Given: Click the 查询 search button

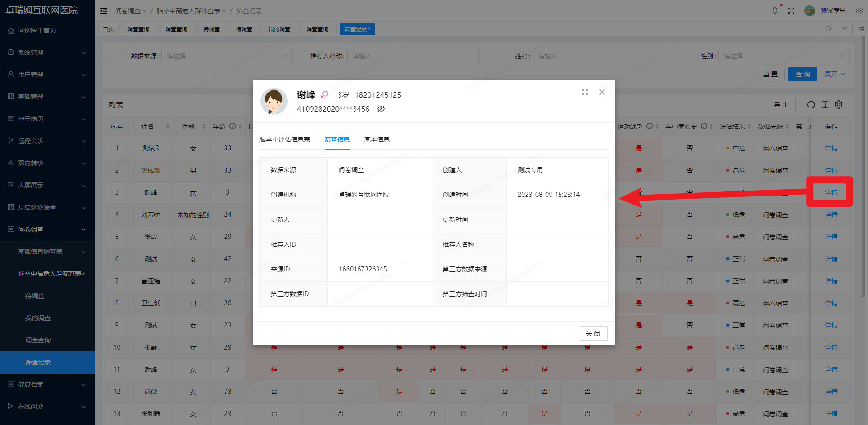Looking at the screenshot, I should (803, 74).
